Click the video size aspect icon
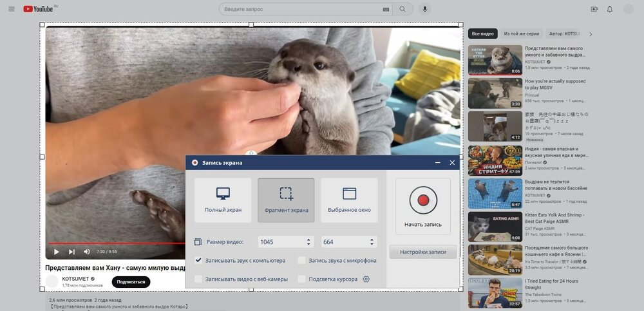Viewport: 644px width, 311px height. tap(198, 242)
